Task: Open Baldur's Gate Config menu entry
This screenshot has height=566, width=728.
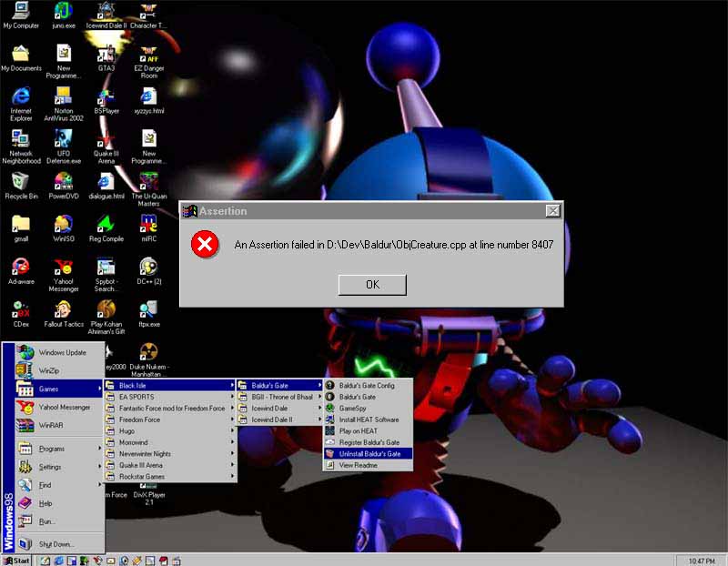Action: pyautogui.click(x=368, y=386)
